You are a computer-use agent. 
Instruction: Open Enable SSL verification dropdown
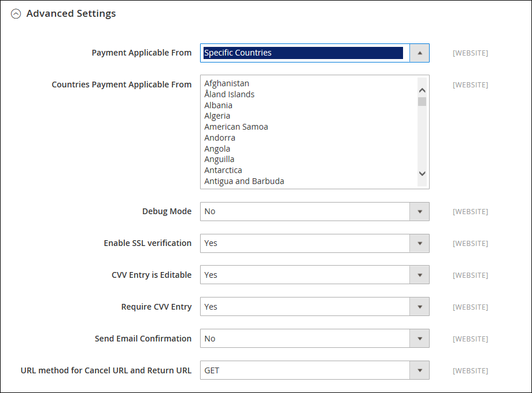tap(315, 243)
